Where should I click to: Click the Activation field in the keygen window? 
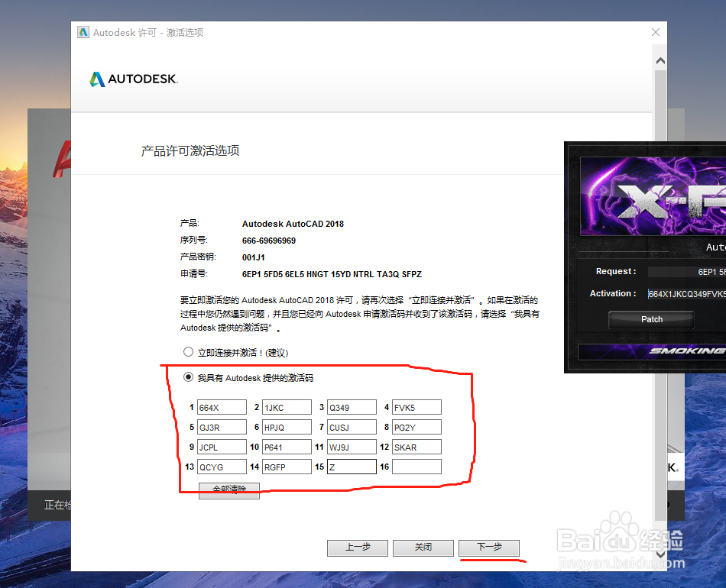point(687,294)
